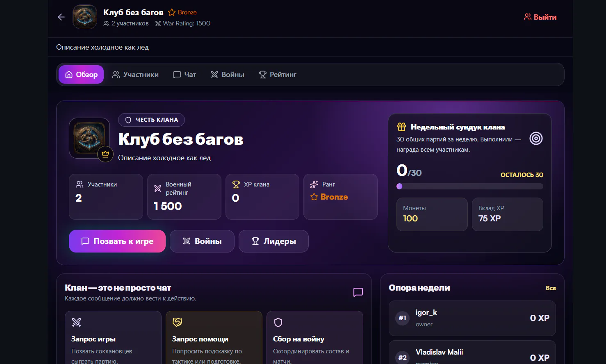Select the Запрос игры card
The height and width of the screenshot is (364, 606).
[113, 337]
